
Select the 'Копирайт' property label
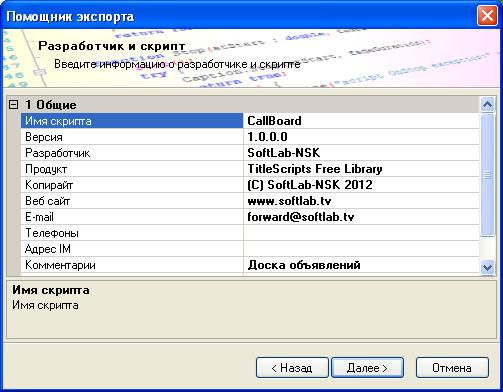click(x=132, y=185)
